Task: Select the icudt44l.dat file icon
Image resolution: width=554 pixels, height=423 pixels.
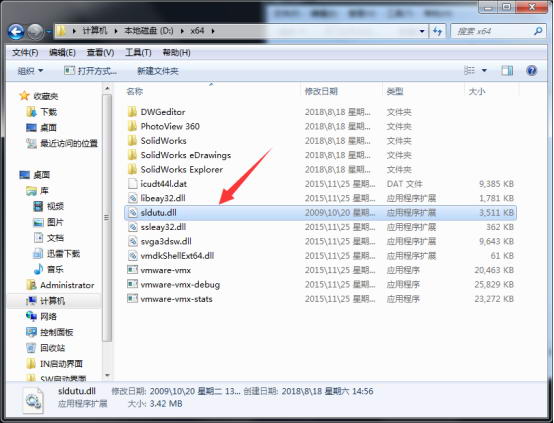Action: coord(132,184)
